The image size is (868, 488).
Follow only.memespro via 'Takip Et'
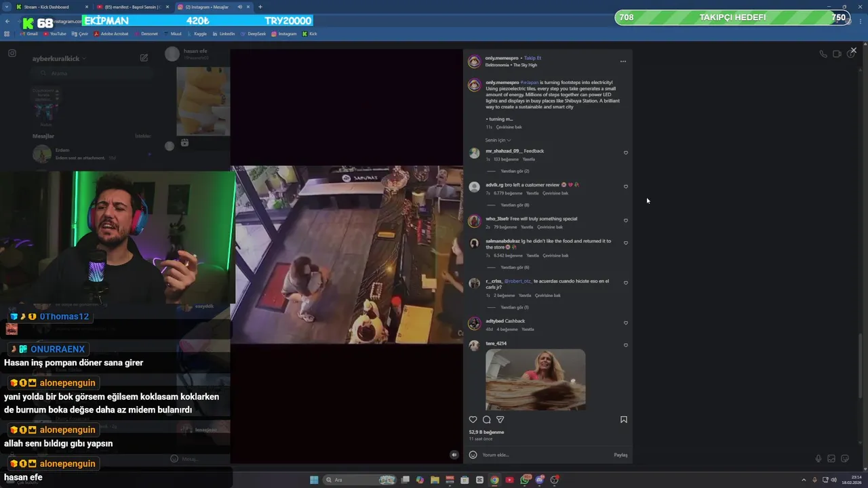532,58
